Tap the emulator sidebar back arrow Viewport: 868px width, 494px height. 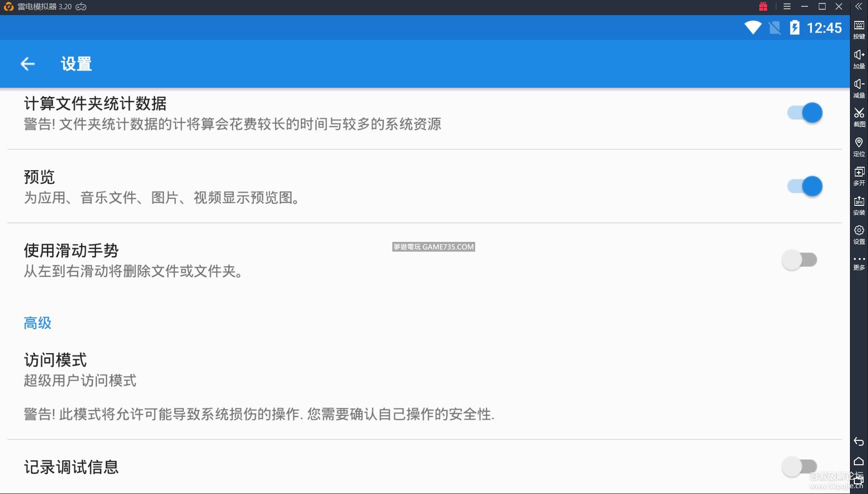click(859, 442)
